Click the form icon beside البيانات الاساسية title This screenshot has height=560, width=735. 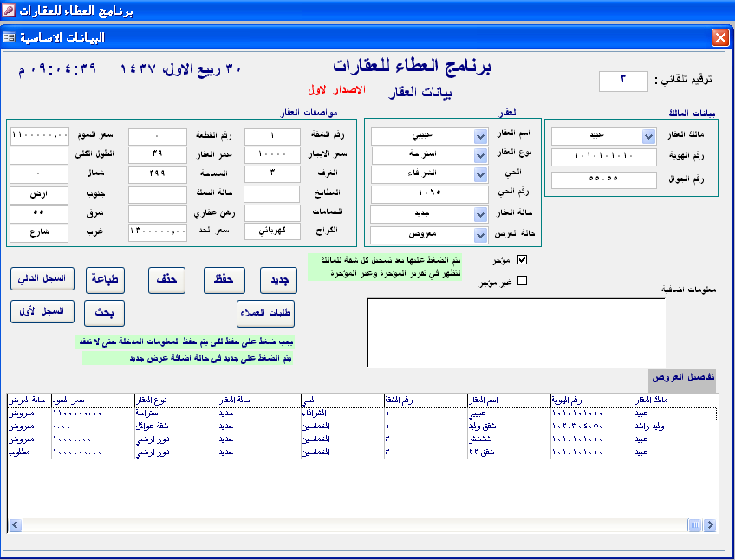coord(9,37)
